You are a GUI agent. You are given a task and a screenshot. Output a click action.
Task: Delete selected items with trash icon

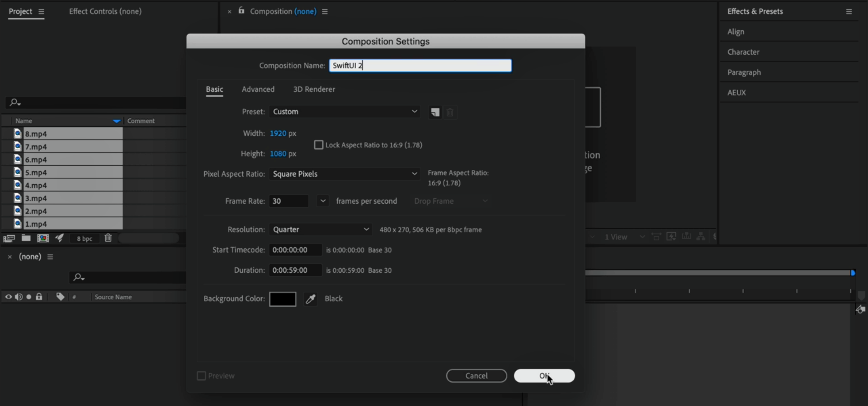(108, 238)
